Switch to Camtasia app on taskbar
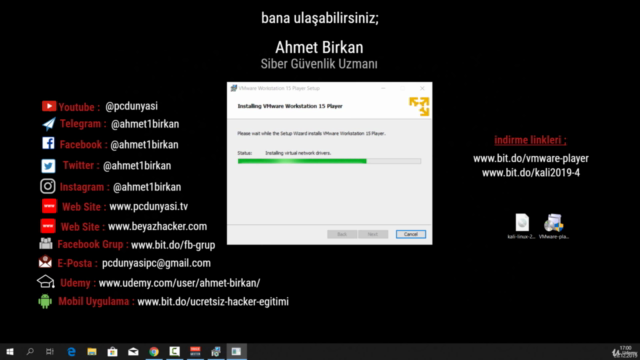This screenshot has height=360, width=640. [175, 351]
